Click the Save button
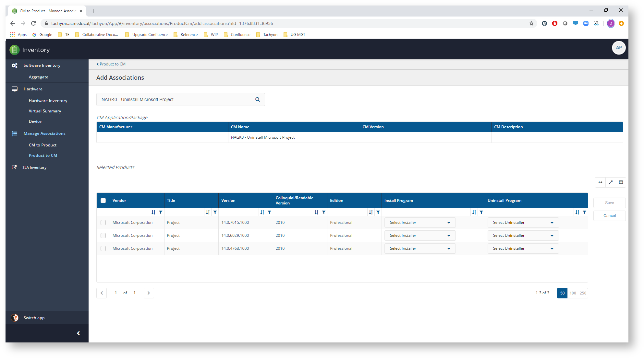Viewport: 644px width, 358px height. click(610, 202)
